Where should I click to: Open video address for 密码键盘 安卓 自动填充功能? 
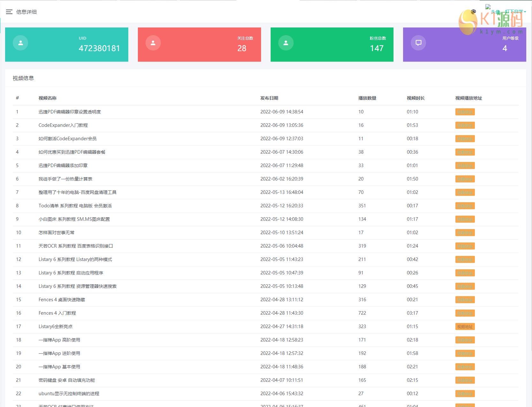click(465, 380)
